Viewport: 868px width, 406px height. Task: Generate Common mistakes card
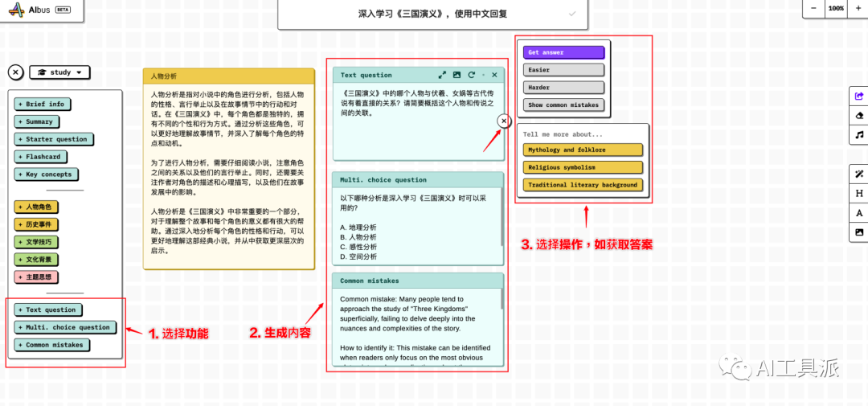pos(52,345)
